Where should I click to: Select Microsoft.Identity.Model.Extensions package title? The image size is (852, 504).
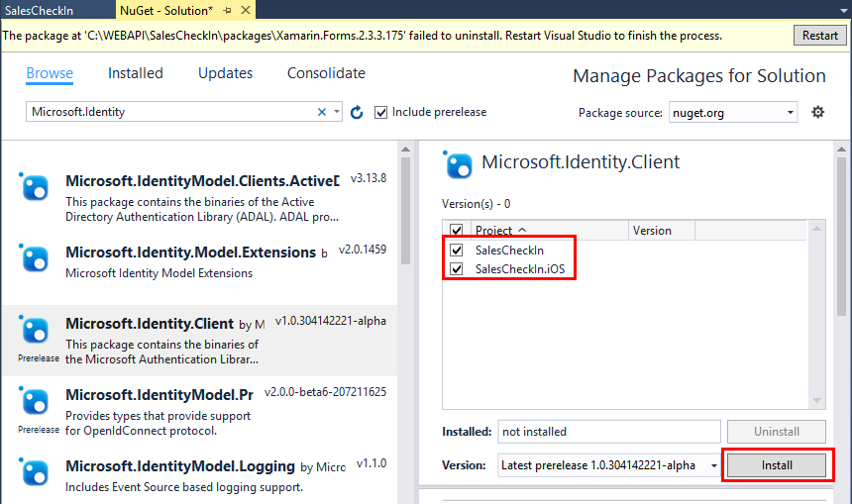[190, 252]
